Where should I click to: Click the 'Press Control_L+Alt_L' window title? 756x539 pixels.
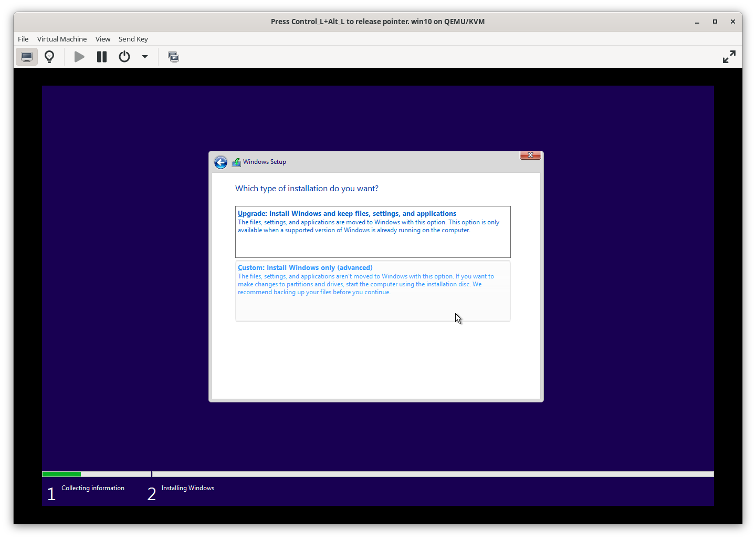(x=377, y=22)
